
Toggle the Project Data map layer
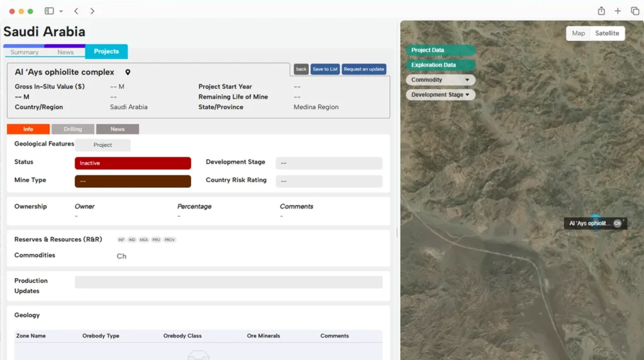[x=440, y=50]
